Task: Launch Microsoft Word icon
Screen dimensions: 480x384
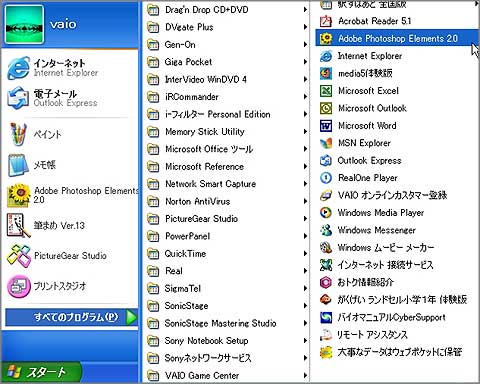Action: click(x=326, y=126)
